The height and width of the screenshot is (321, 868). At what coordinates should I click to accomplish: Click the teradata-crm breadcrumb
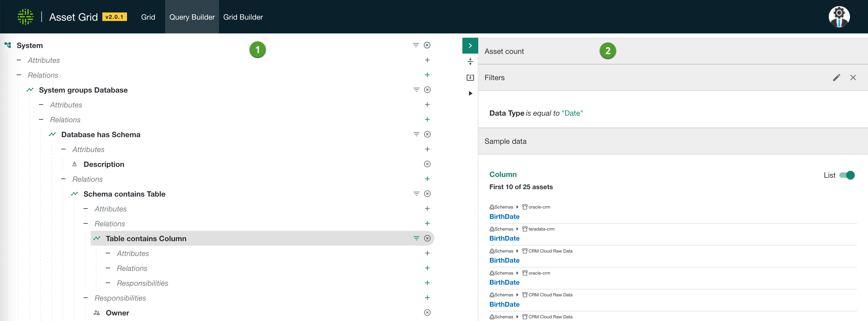541,229
